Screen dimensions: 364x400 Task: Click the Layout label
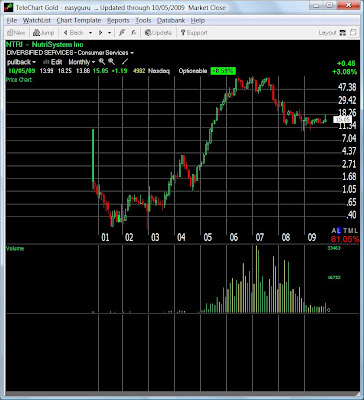pyautogui.click(x=327, y=33)
